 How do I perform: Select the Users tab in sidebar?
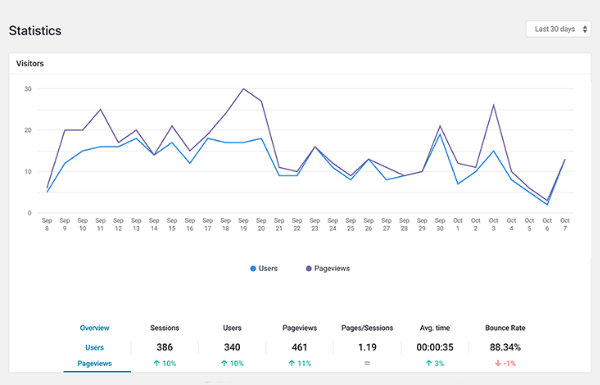95,347
